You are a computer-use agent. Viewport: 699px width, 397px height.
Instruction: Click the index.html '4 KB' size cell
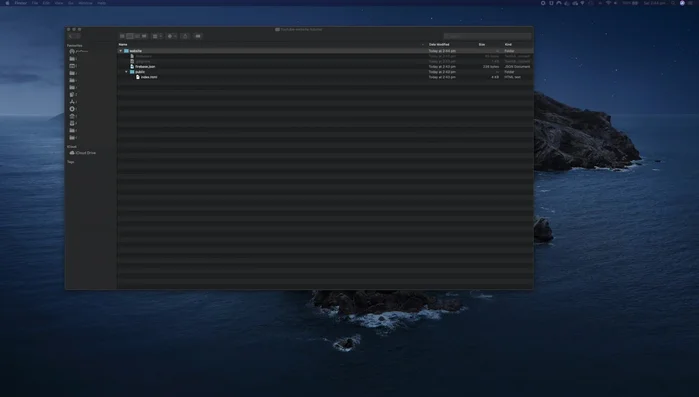[x=495, y=77]
